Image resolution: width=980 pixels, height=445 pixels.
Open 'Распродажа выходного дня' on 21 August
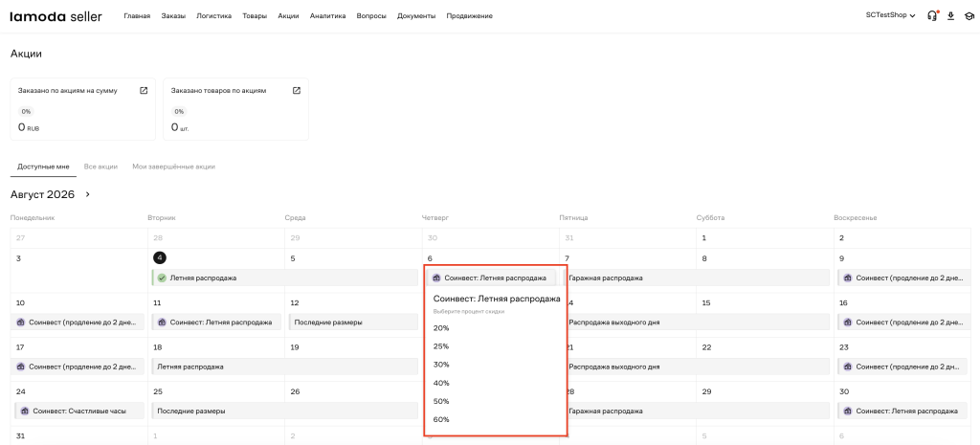tap(697, 367)
